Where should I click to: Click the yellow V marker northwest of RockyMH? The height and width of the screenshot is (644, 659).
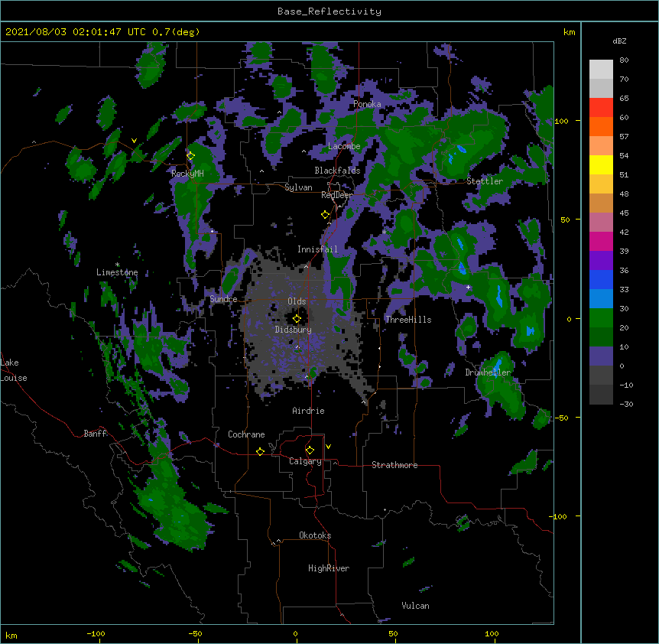(134, 141)
